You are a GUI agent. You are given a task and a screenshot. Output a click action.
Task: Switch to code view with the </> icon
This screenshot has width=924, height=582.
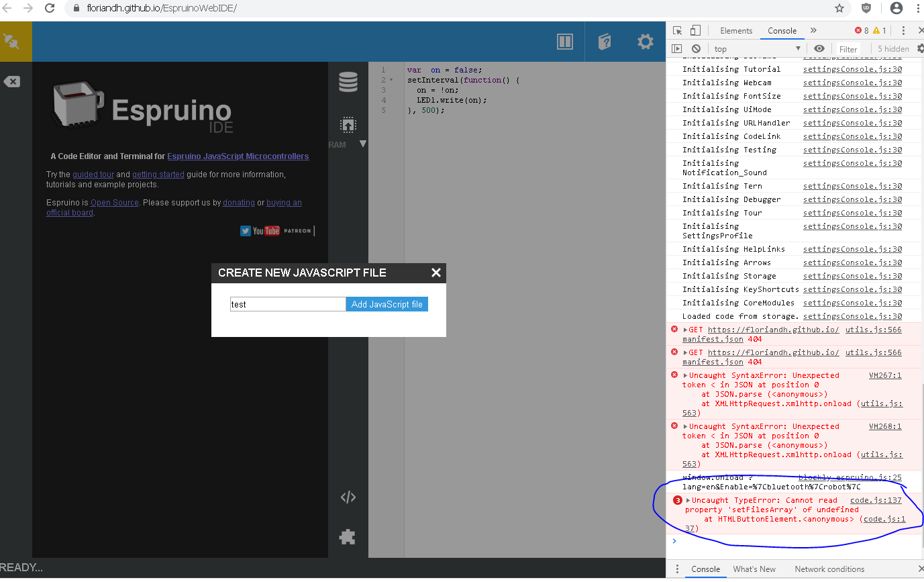(348, 497)
